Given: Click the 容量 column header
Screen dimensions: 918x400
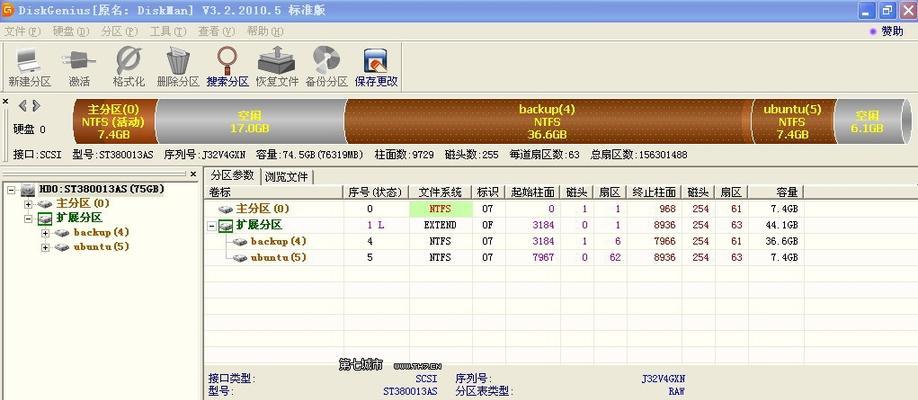Looking at the screenshot, I should pos(776,192).
